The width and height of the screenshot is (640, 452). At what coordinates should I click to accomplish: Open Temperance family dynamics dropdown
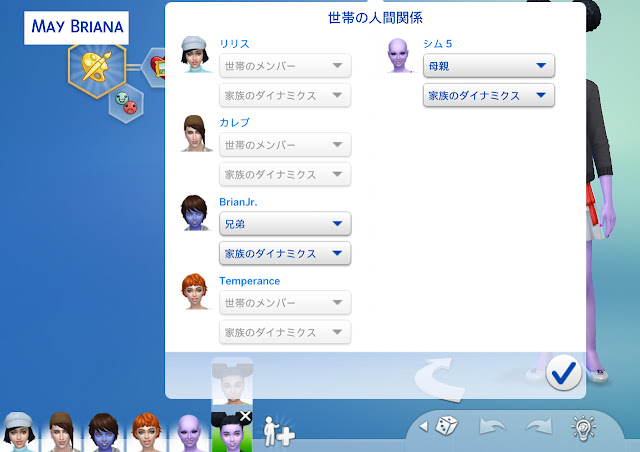[x=285, y=333]
